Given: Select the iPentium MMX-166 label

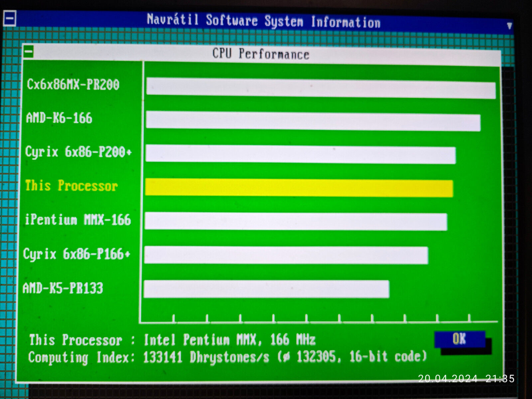Looking at the screenshot, I should [x=78, y=220].
